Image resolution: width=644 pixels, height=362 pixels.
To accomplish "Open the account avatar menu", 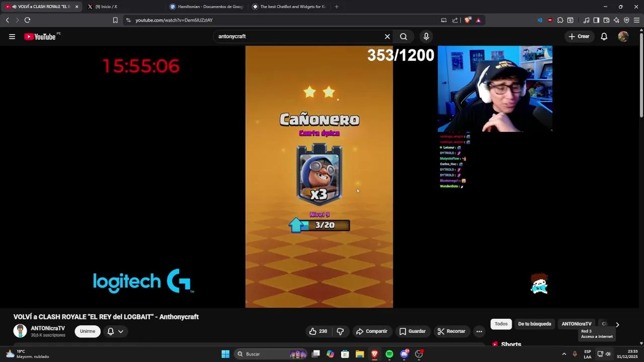I will [x=623, y=36].
